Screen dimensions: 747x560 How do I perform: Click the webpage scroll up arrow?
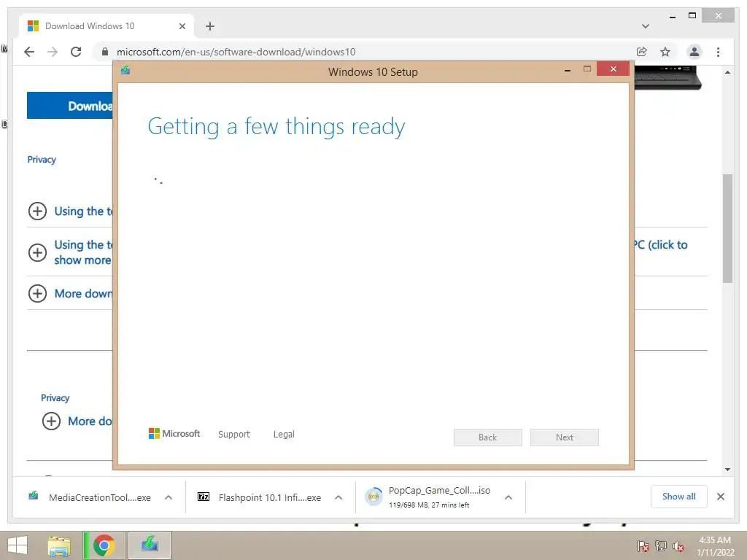point(727,72)
